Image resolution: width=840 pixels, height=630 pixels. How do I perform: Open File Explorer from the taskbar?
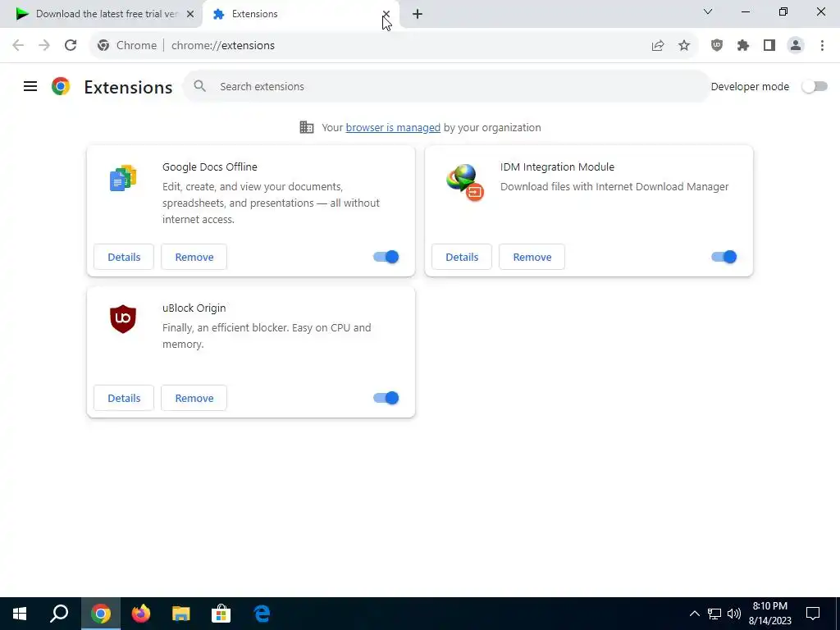coord(181,614)
